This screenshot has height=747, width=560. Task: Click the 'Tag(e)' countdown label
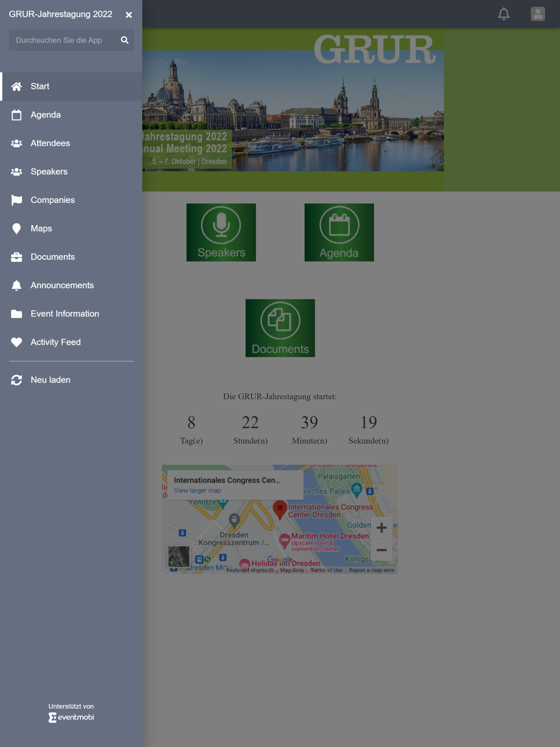click(x=192, y=441)
